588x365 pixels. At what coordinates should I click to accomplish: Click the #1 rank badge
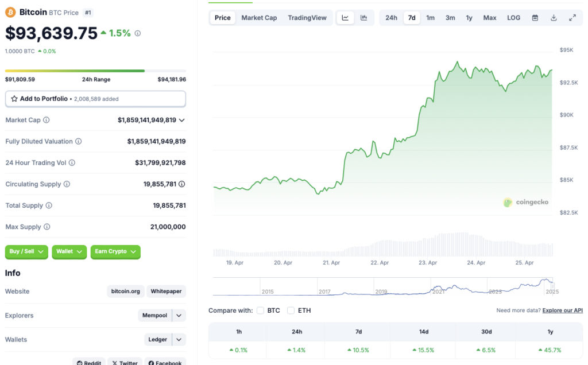tap(88, 13)
